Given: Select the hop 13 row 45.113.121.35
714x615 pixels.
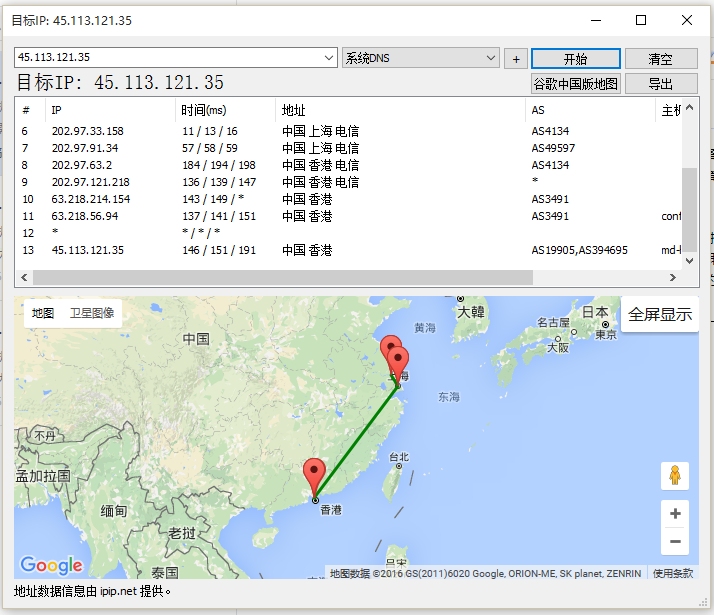Looking at the screenshot, I should [x=88, y=250].
